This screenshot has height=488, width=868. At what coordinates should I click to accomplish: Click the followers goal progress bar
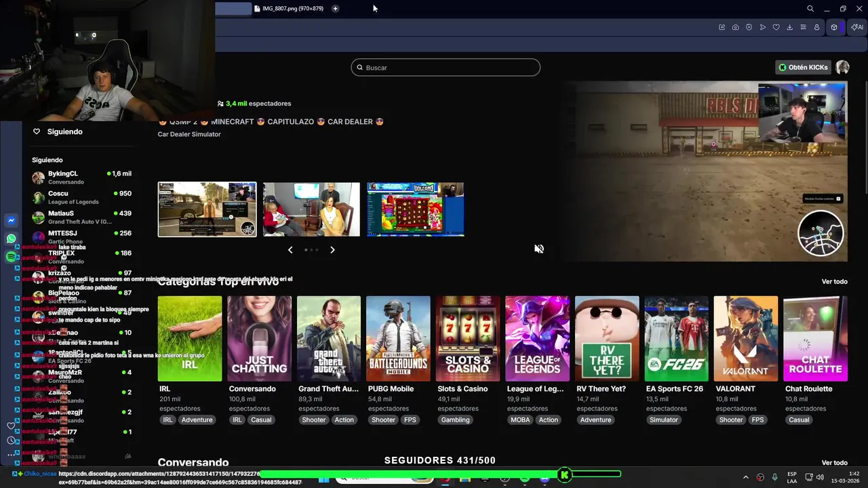pyautogui.click(x=439, y=474)
